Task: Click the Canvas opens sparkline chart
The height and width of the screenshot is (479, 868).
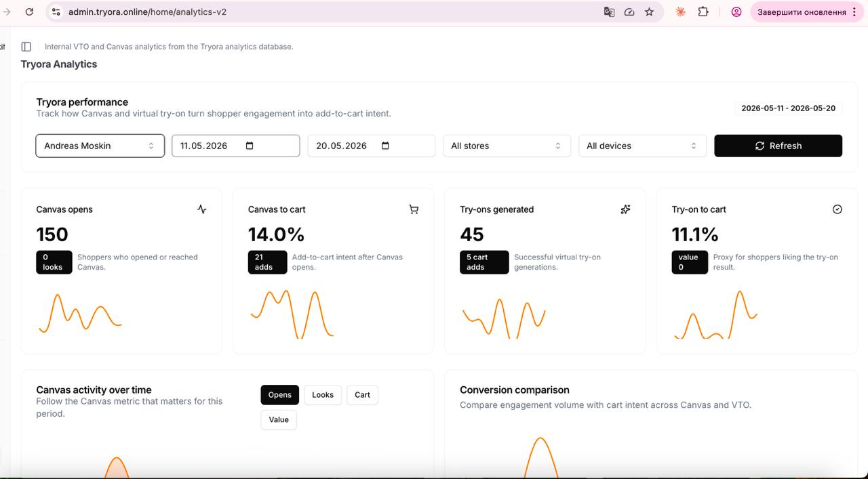Action: coord(80,313)
